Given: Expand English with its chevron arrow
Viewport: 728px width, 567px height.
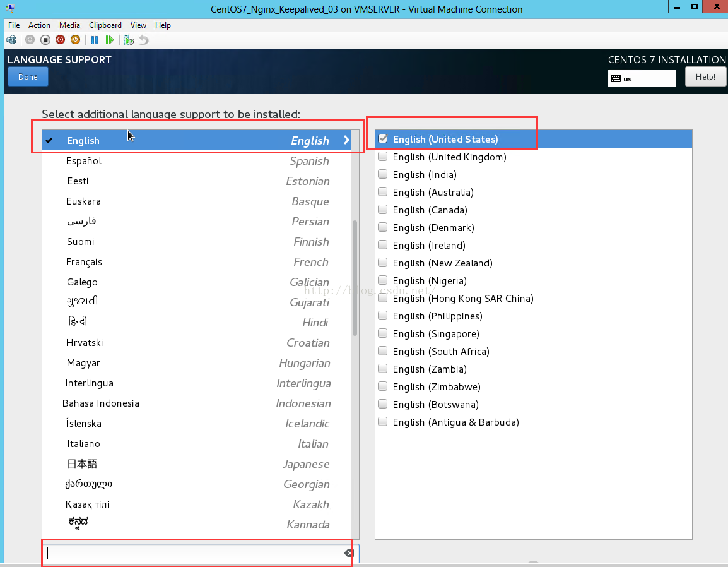Looking at the screenshot, I should (x=346, y=140).
